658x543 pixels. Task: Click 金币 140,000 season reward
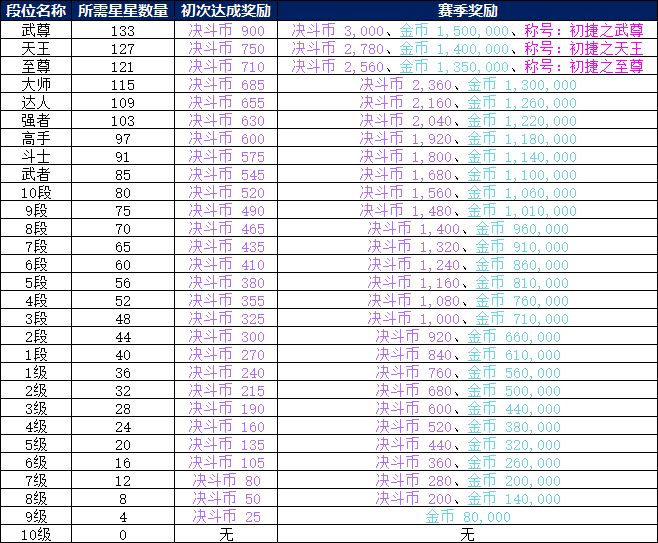(x=514, y=499)
